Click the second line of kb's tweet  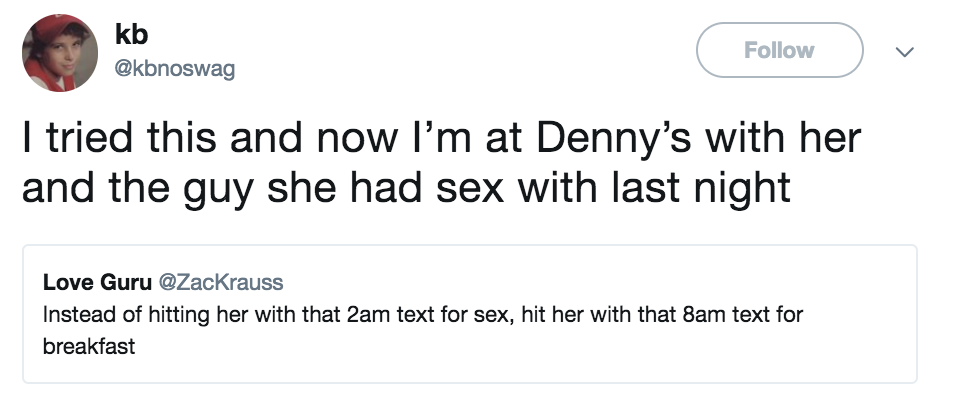click(406, 188)
